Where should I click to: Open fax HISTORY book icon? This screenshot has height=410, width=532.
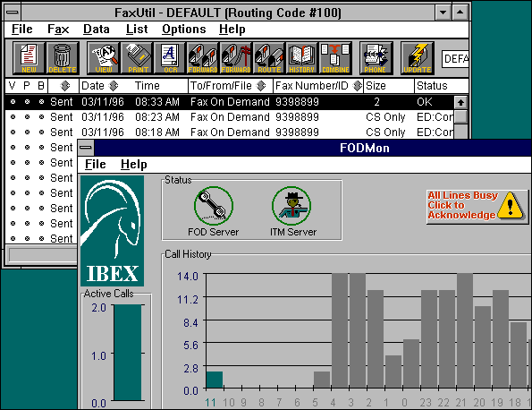click(301, 58)
